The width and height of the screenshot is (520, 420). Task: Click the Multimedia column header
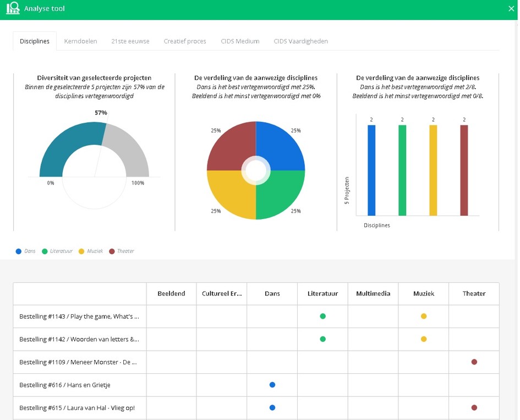coord(373,293)
